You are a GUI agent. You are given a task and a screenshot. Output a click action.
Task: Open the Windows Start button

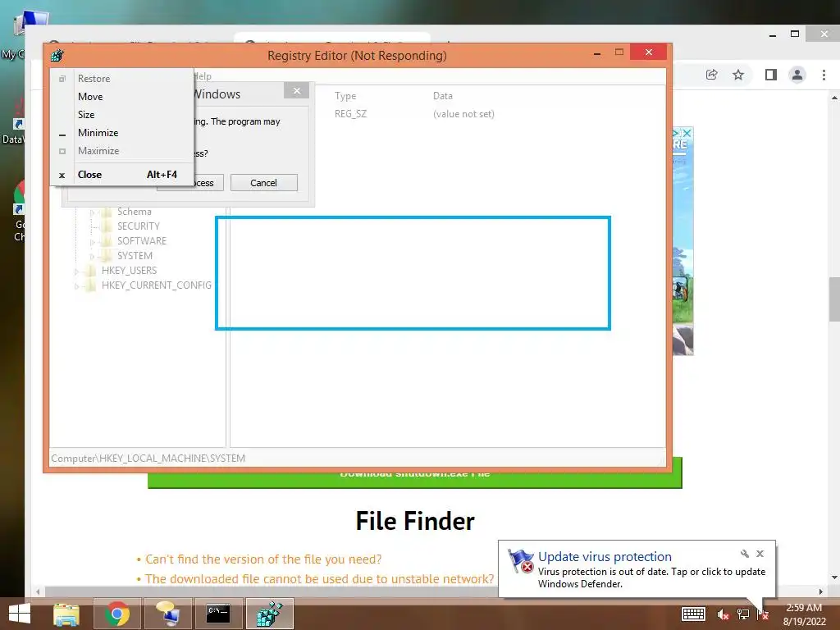[20, 614]
